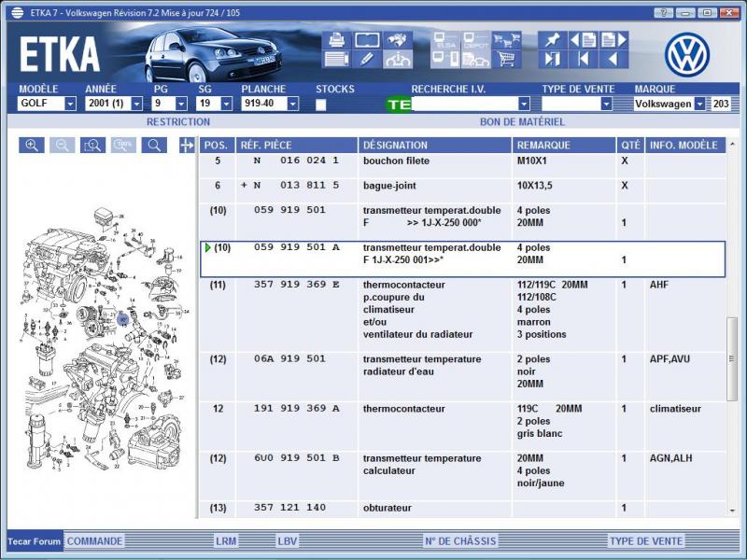Click the obturateur designation
This screenshot has height=560, width=747.
387,508
